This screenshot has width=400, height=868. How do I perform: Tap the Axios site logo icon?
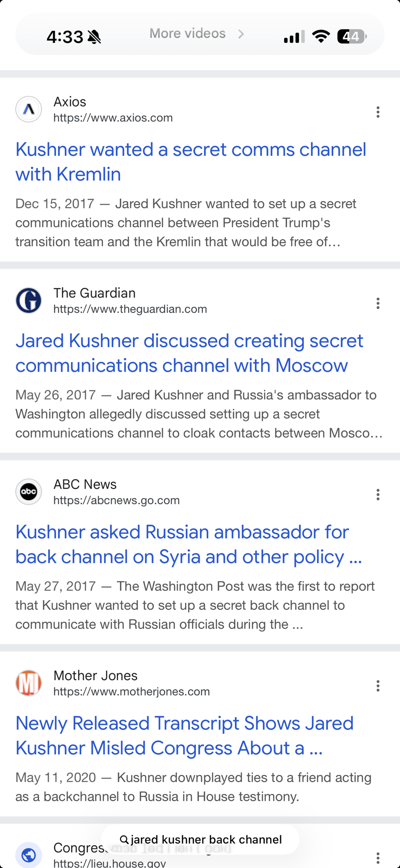point(29,109)
